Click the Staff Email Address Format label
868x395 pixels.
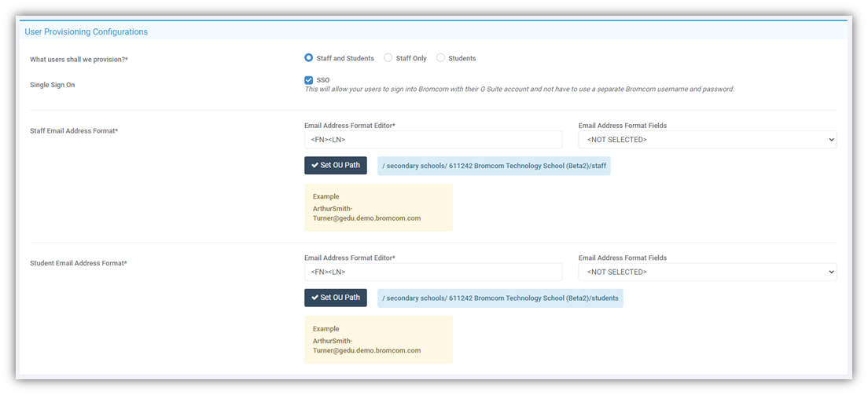(74, 131)
